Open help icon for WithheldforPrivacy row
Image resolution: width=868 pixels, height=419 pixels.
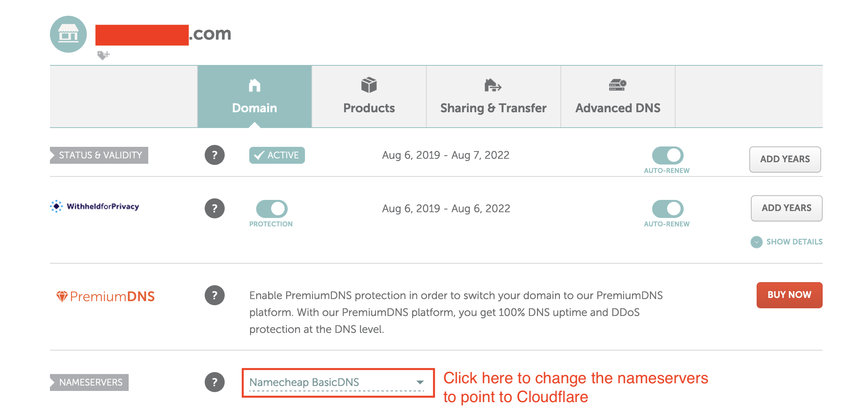coord(214,208)
